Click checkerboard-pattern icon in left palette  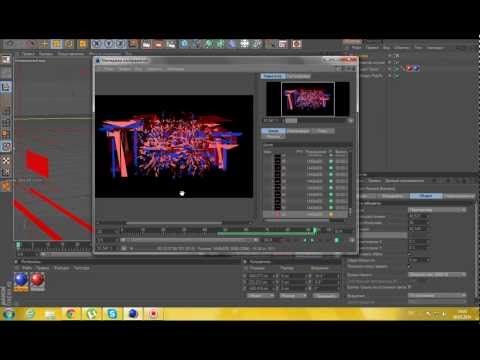(6, 161)
